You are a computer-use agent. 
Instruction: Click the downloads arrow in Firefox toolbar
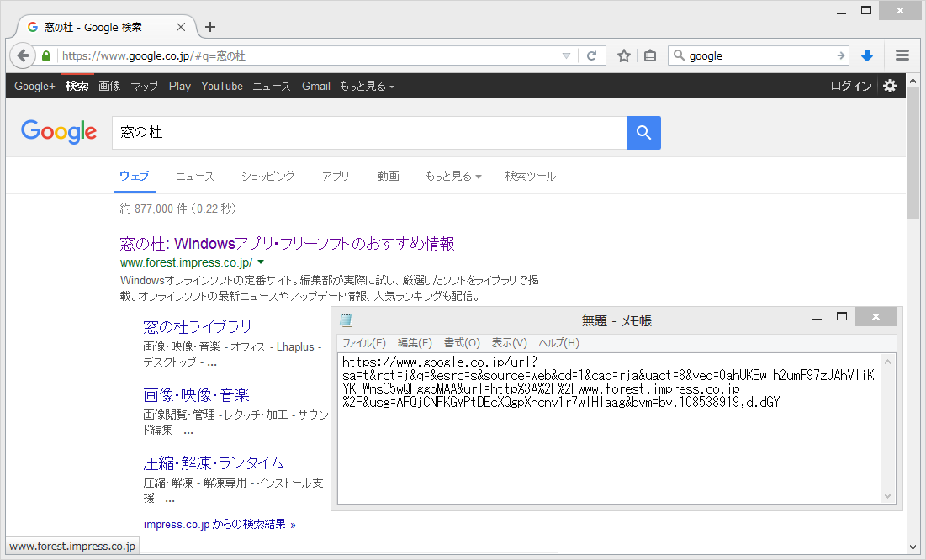coord(867,55)
